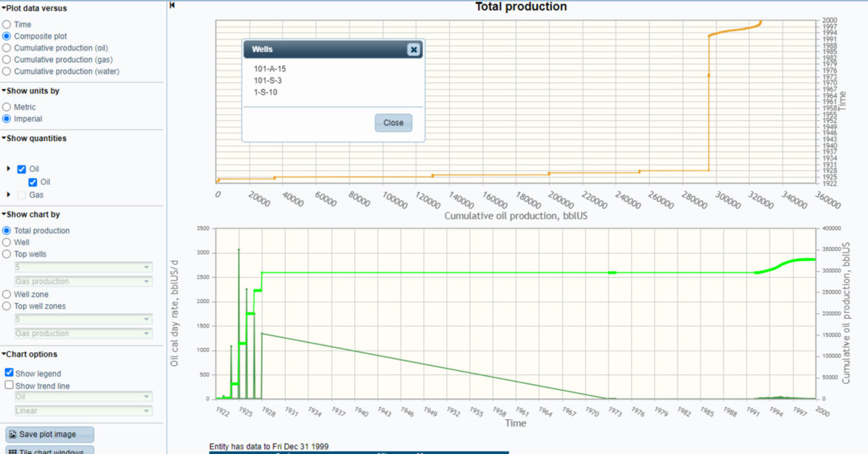The width and height of the screenshot is (868, 454).
Task: Choose Cumulative production (gas) option
Action: coord(7,60)
